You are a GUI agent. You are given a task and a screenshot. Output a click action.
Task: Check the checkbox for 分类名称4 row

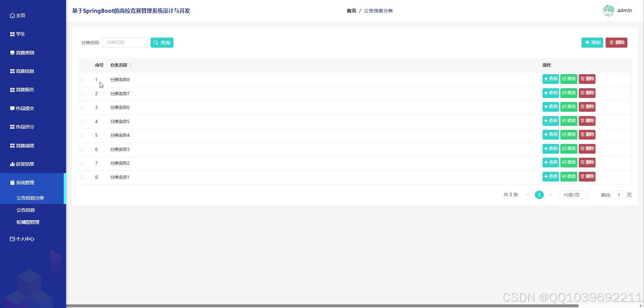[x=82, y=136]
